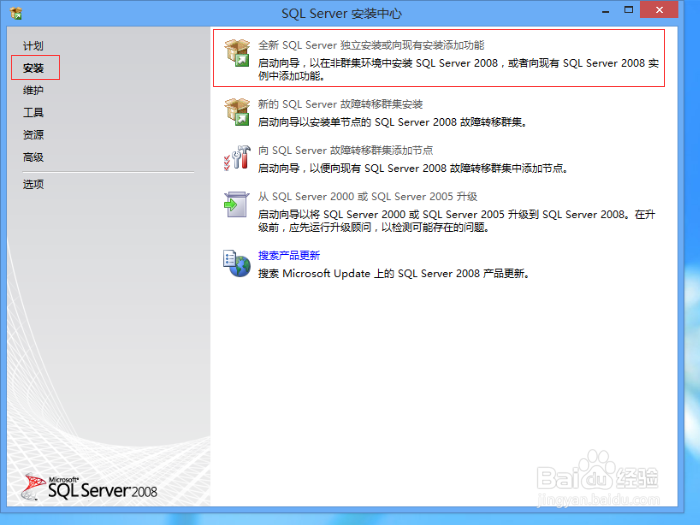This screenshot has width=700, height=525.
Task: Click the failover cluster installation box icon
Action: point(237,112)
